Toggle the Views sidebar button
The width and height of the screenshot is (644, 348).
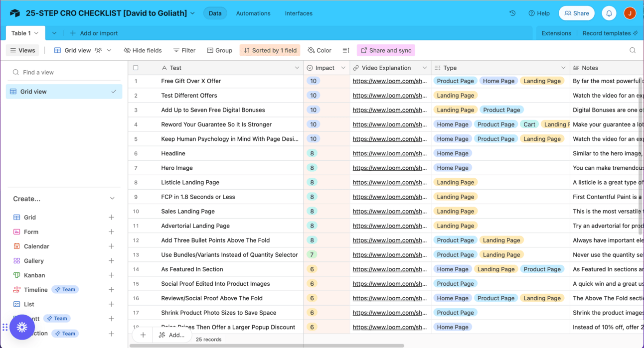(23, 50)
